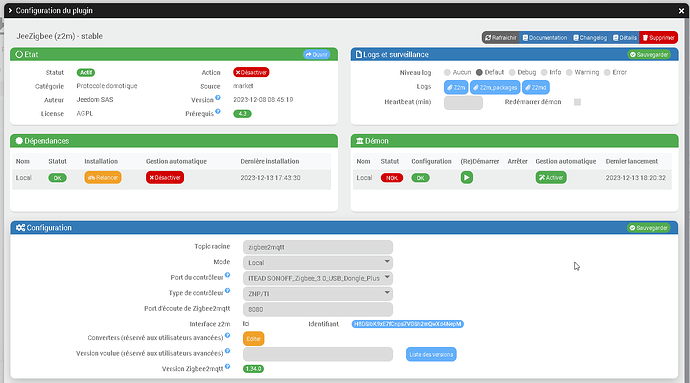
Task: Open the z2m log file
Action: [456, 87]
